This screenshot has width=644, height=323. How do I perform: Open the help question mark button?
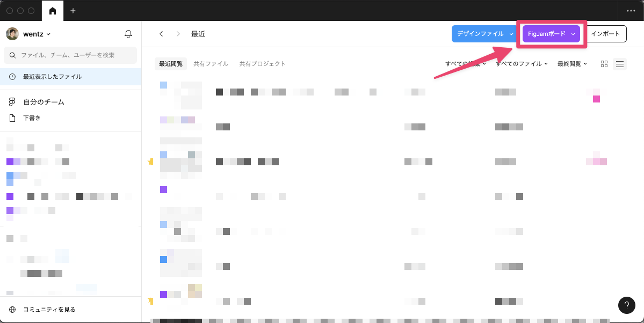point(626,305)
